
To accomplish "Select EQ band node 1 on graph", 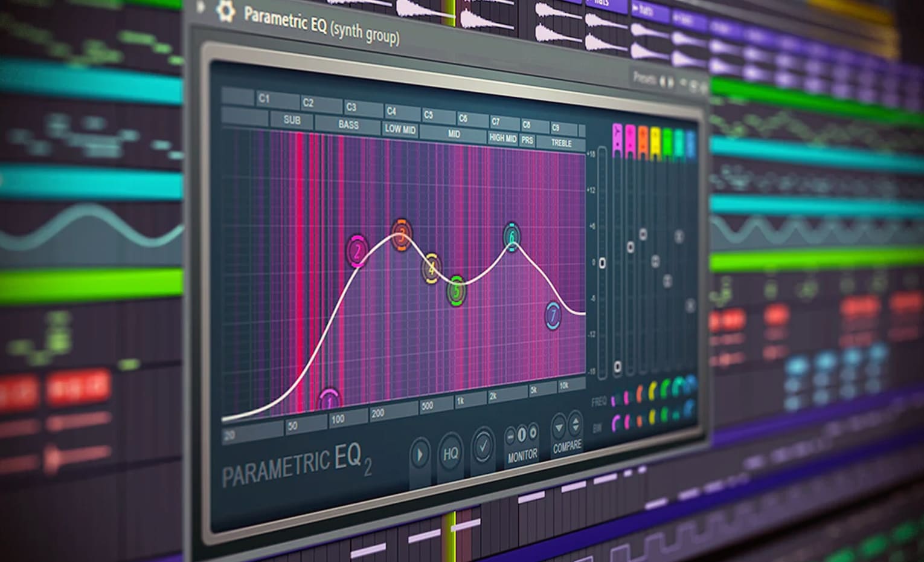I will point(329,400).
